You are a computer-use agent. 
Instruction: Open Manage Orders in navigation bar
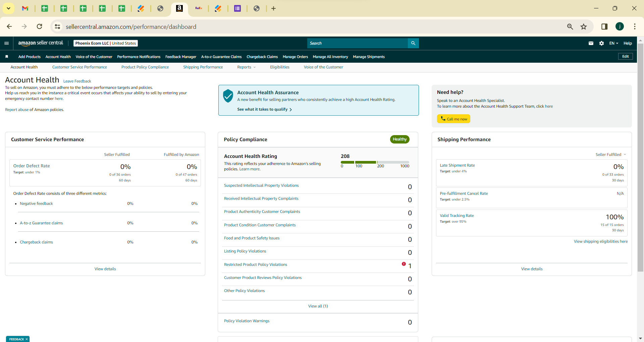coord(295,57)
